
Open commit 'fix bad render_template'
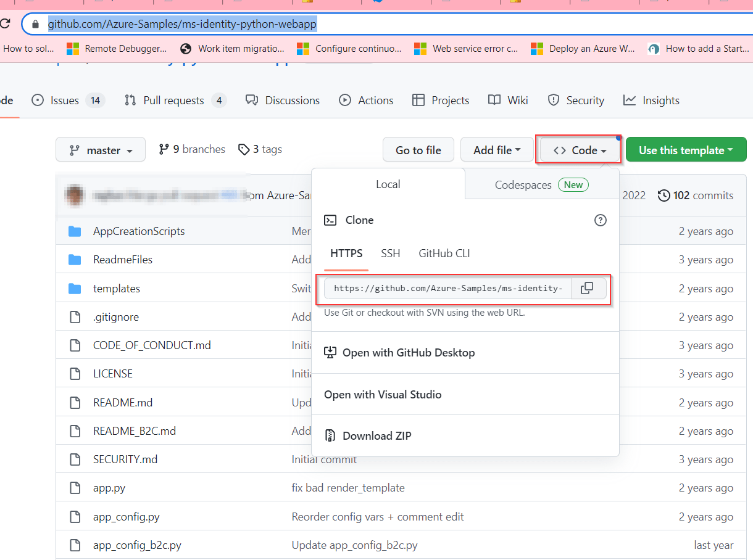point(348,488)
